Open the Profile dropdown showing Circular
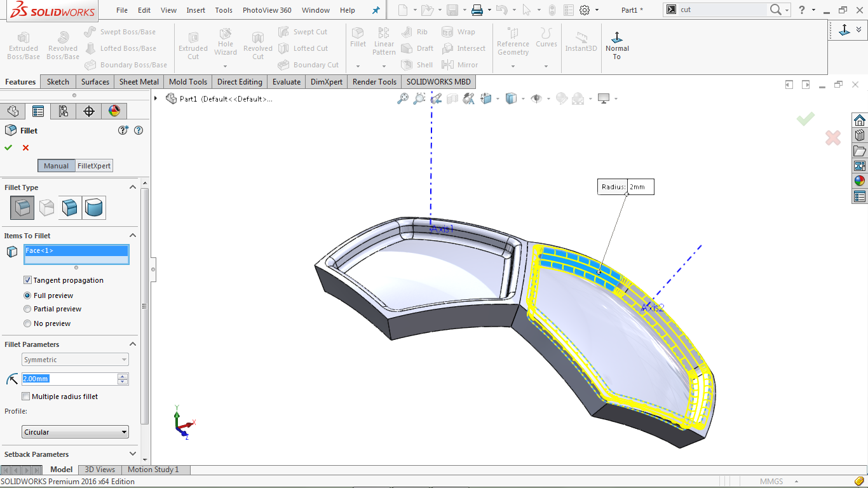The width and height of the screenshot is (868, 488). tap(74, 431)
